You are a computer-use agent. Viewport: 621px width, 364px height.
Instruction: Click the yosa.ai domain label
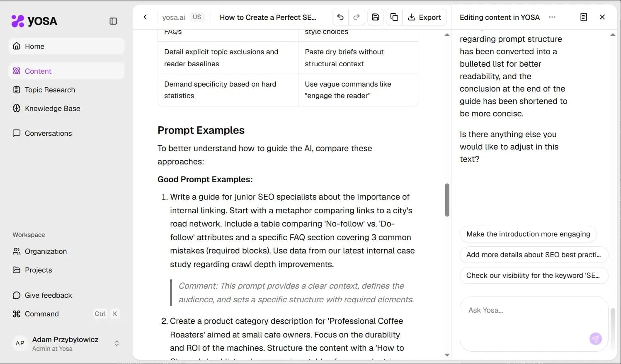[x=174, y=17]
